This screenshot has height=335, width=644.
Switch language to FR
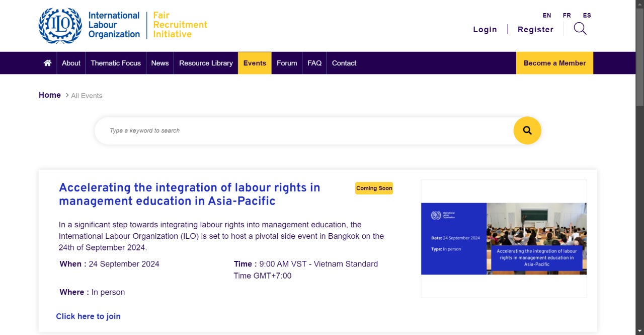pyautogui.click(x=567, y=15)
